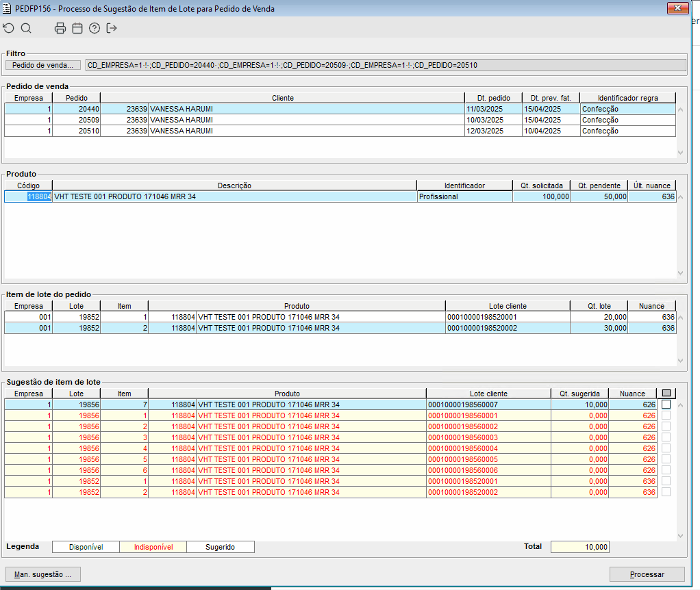Click the Total value field

pyautogui.click(x=580, y=547)
